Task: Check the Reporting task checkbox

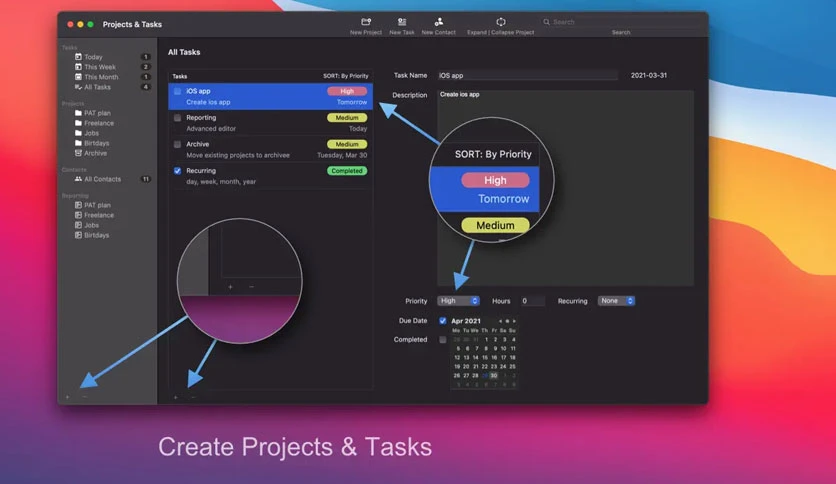Action: click(178, 118)
